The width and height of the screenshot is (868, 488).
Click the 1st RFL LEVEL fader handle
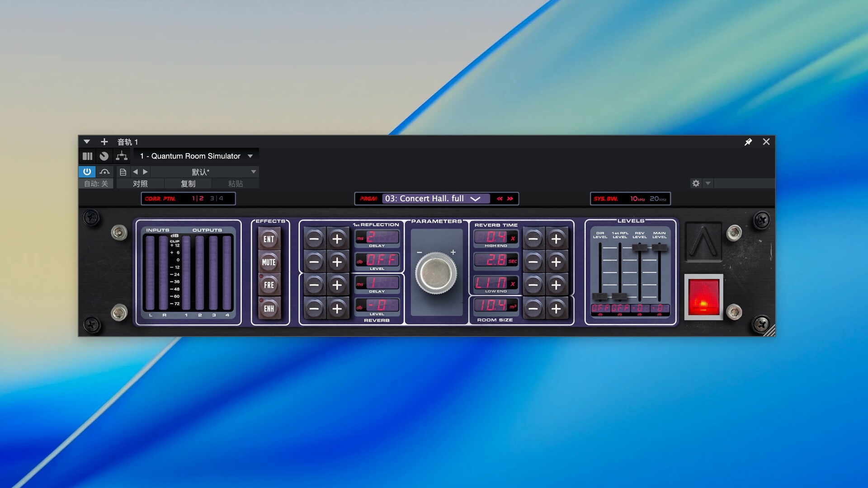click(620, 297)
